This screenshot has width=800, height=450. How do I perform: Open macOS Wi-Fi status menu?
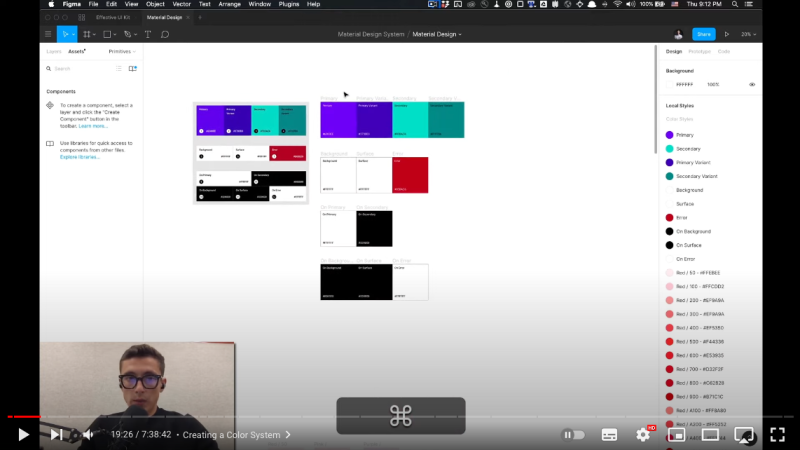coord(617,4)
